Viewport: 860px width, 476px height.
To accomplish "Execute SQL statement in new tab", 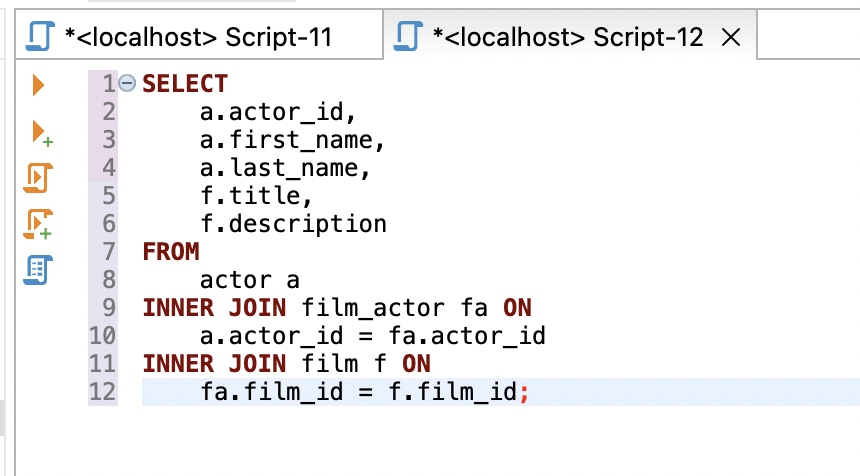I will coord(41,132).
